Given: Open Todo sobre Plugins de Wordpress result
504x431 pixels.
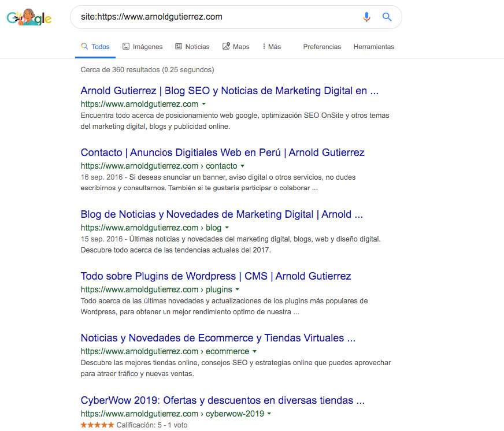Looking at the screenshot, I should pyautogui.click(x=216, y=276).
